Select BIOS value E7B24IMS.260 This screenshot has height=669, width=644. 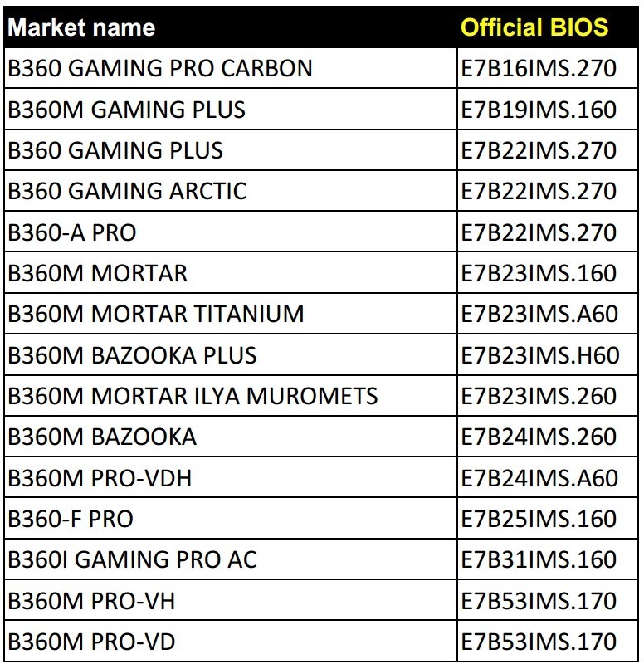pyautogui.click(x=539, y=437)
